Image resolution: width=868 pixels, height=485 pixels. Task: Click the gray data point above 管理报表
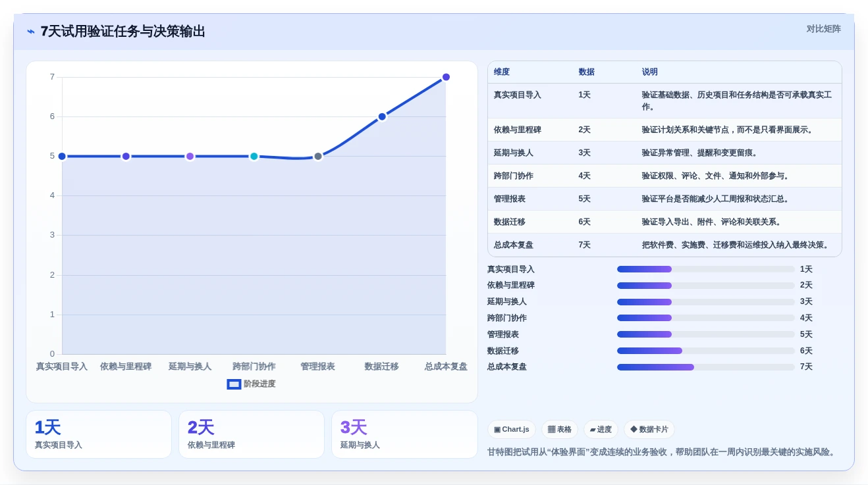pos(318,156)
